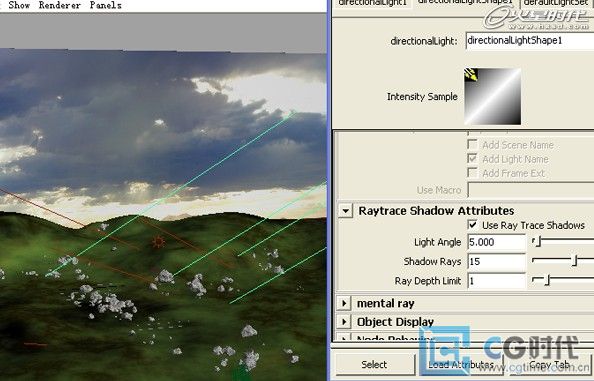
Task: Open the Panels menu
Action: pyautogui.click(x=106, y=5)
